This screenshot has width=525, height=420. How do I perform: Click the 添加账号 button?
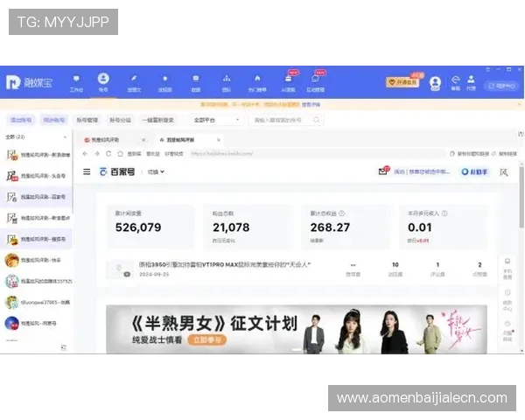coord(21,120)
